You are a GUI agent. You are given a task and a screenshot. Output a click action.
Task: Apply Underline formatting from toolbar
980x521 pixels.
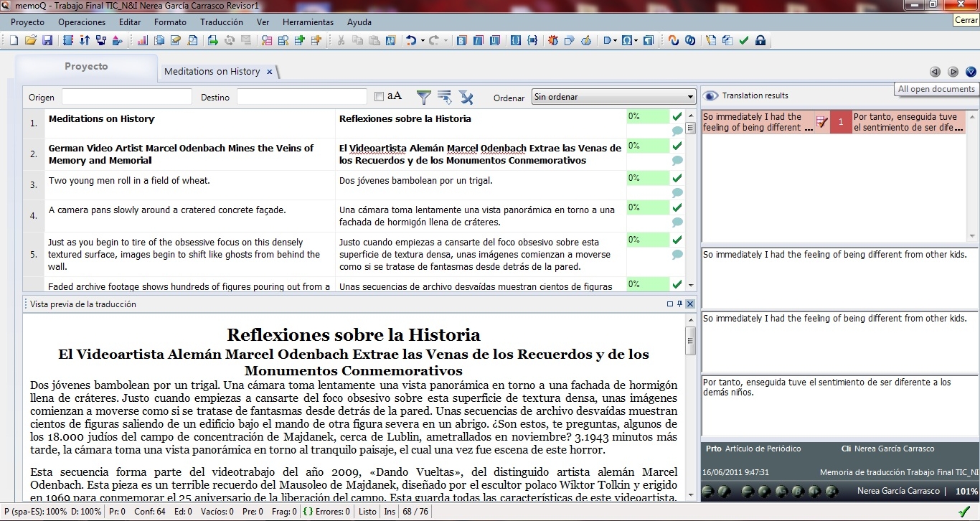point(495,41)
